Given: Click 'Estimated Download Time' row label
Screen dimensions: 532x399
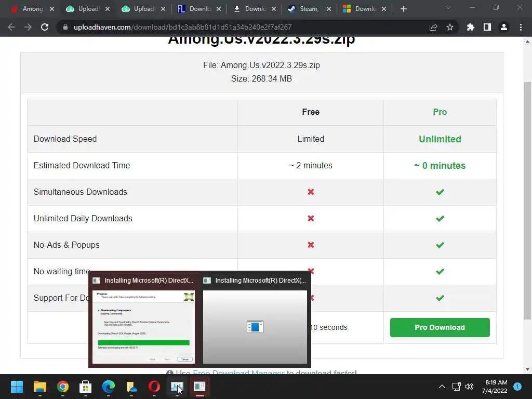Looking at the screenshot, I should click(82, 166).
